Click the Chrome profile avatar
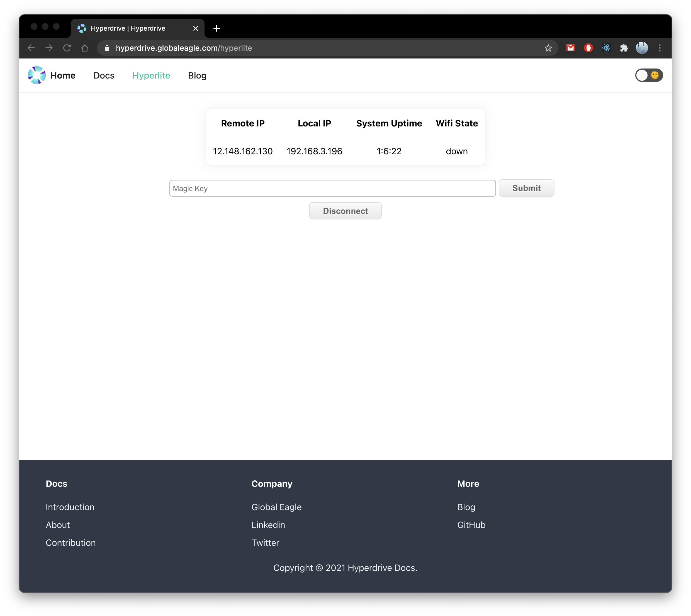 click(x=642, y=48)
